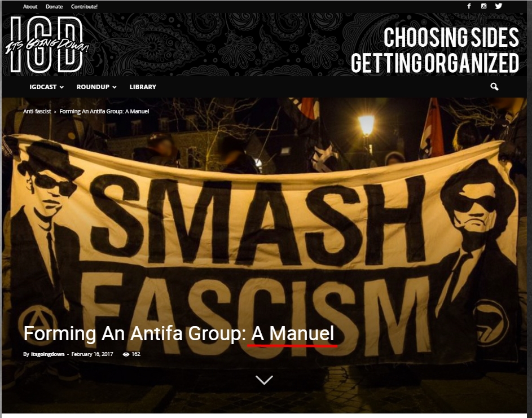Image resolution: width=532 pixels, height=418 pixels.
Task: Click the Contribute! link
Action: (84, 6)
